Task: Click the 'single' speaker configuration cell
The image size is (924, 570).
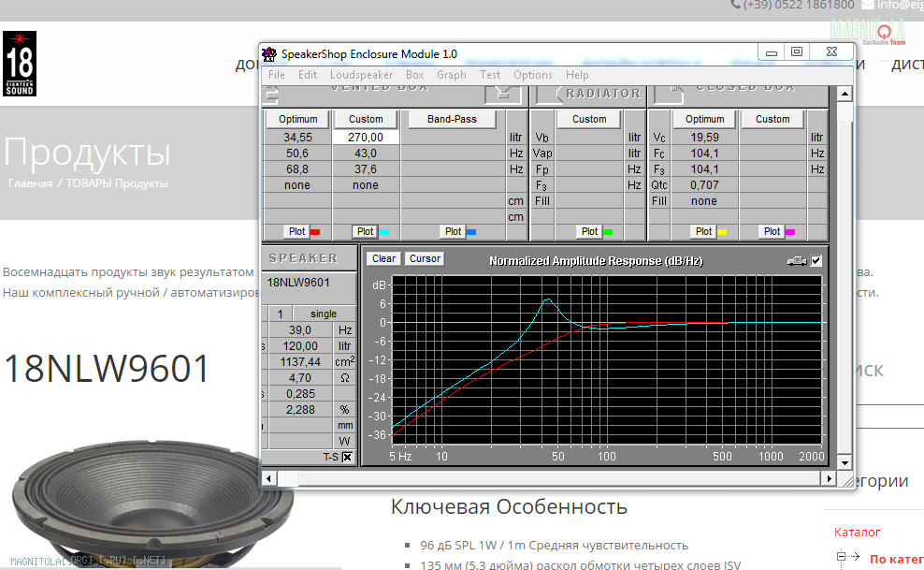Action: click(x=324, y=314)
